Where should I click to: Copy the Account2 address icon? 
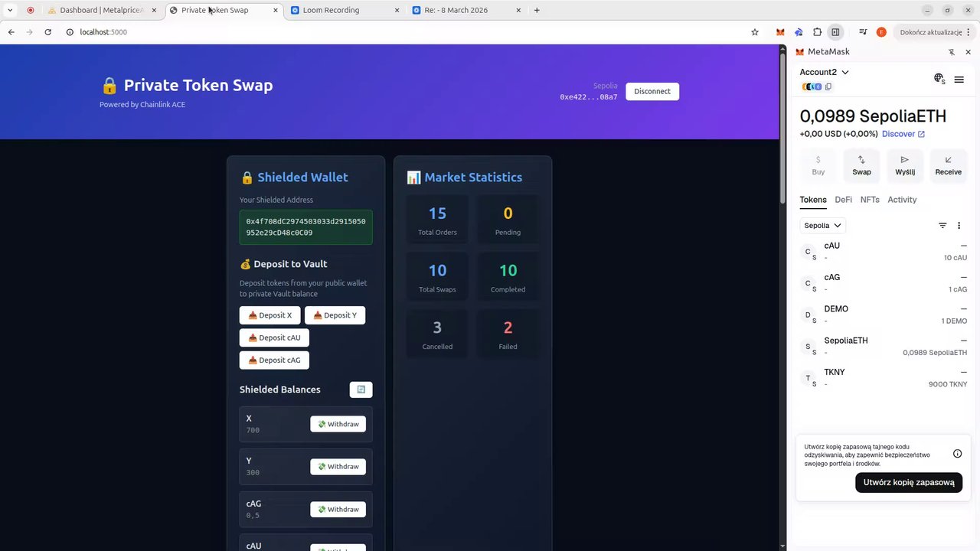pos(828,87)
